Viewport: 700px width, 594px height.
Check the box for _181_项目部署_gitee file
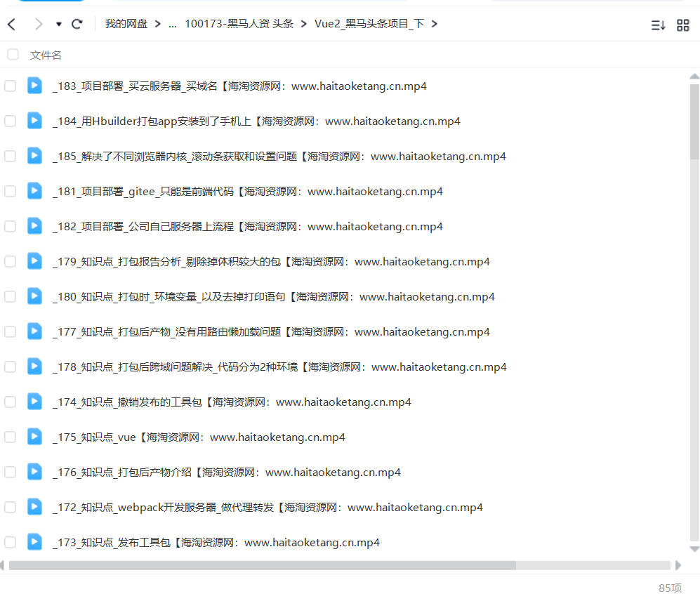point(11,191)
